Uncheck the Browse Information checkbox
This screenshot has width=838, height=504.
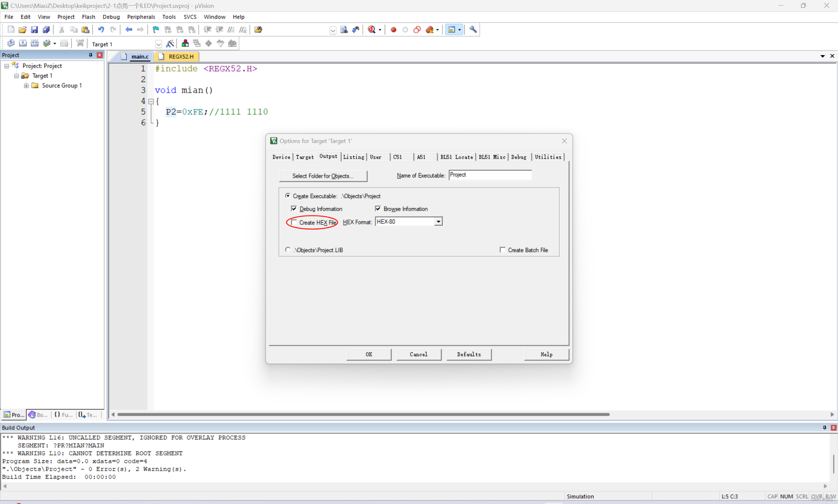(378, 208)
